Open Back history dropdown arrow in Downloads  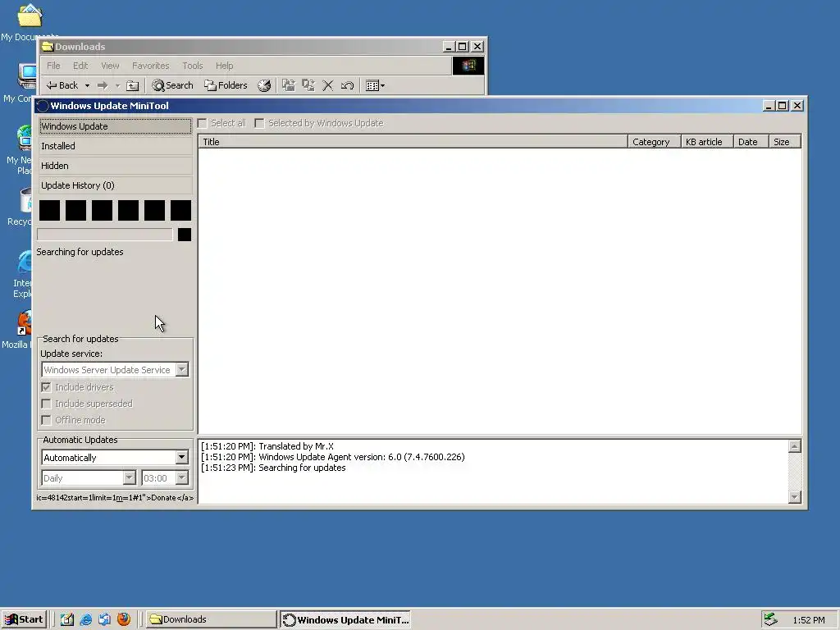[87, 85]
